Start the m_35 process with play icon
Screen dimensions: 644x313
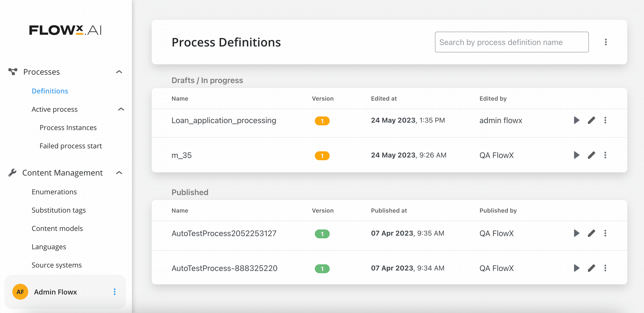[576, 155]
